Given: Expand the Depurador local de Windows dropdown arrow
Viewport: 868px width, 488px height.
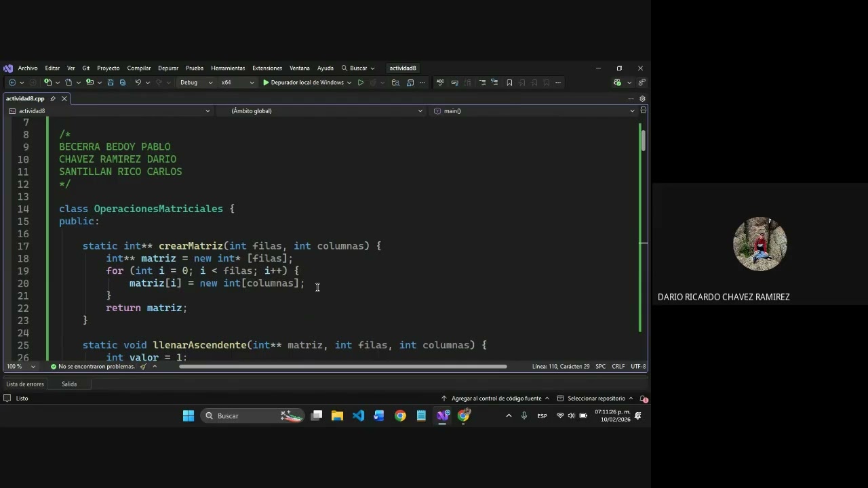Looking at the screenshot, I should pos(349,83).
